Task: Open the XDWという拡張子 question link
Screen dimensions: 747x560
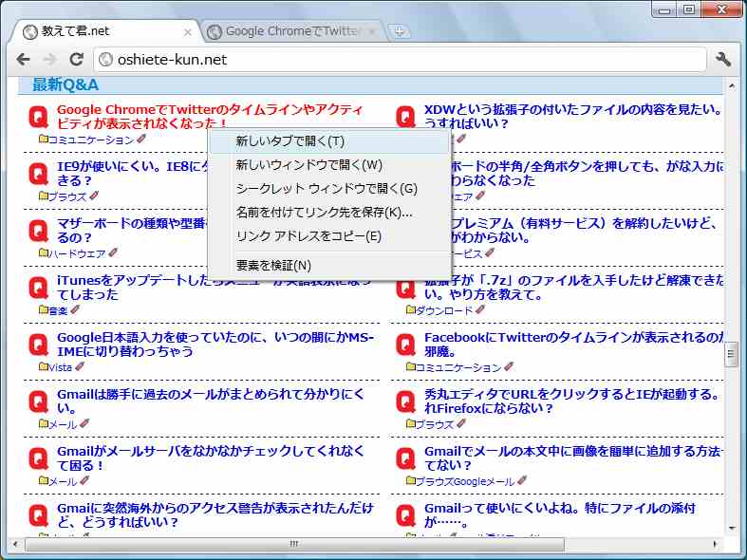Action: click(573, 117)
